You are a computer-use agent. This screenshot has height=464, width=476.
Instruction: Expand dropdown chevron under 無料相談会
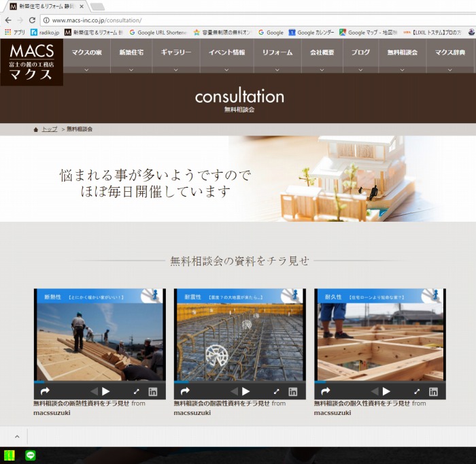[x=403, y=70]
